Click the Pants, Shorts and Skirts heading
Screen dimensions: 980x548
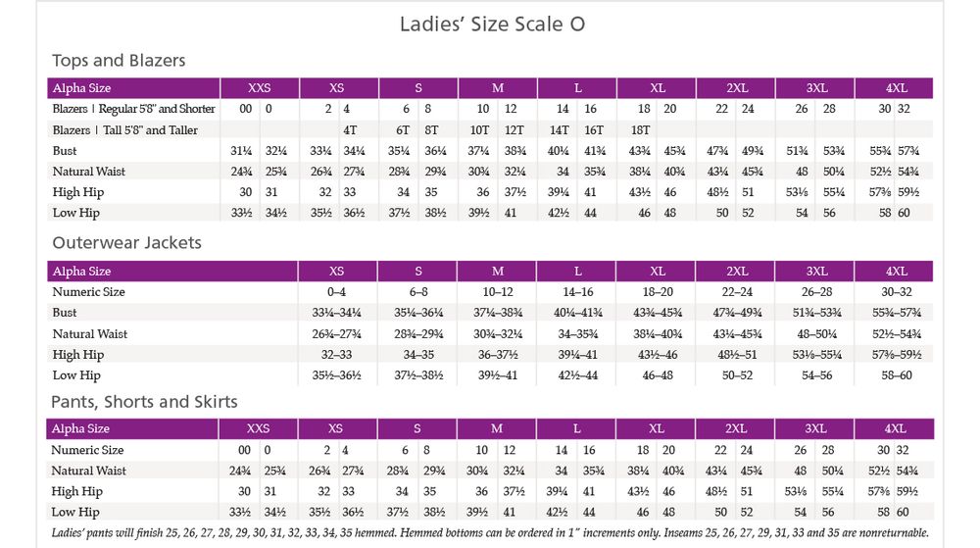(x=144, y=401)
